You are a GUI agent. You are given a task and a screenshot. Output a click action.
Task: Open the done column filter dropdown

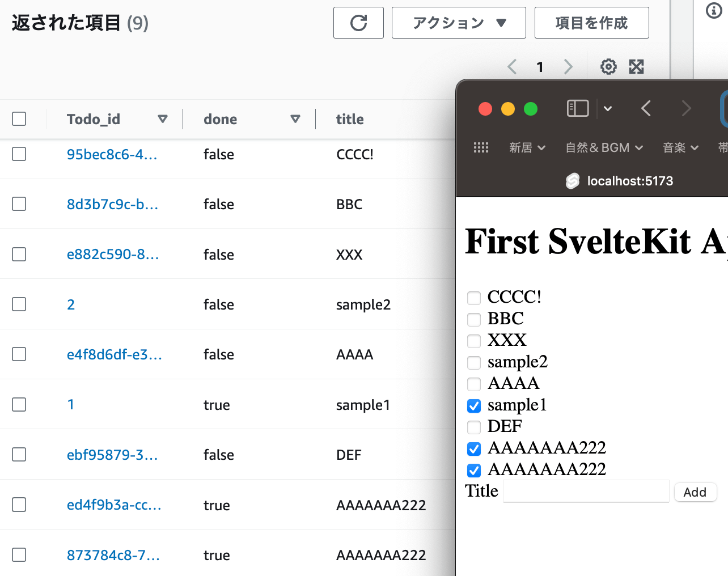[x=295, y=119]
